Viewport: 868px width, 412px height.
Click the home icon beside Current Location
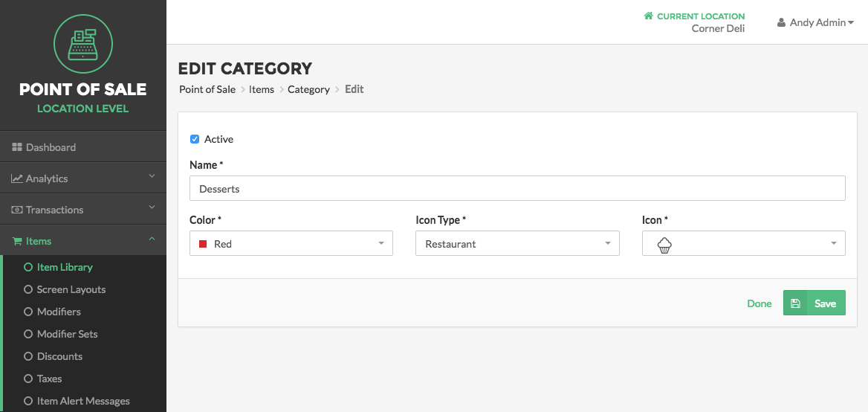[x=648, y=16]
